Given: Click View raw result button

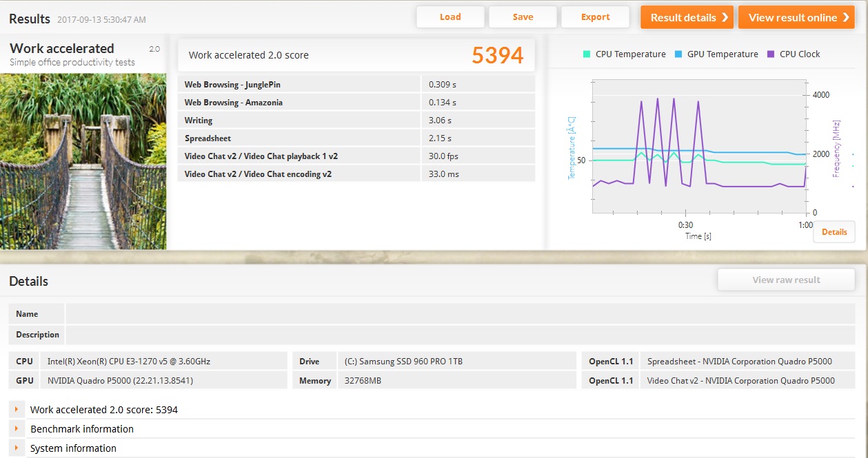Looking at the screenshot, I should click(x=786, y=280).
